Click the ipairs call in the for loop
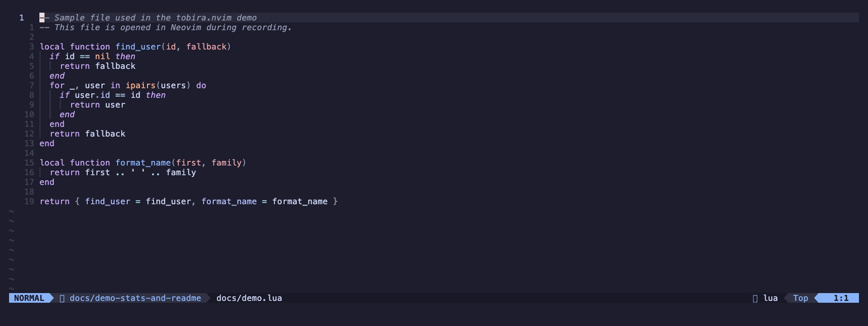 click(141, 86)
